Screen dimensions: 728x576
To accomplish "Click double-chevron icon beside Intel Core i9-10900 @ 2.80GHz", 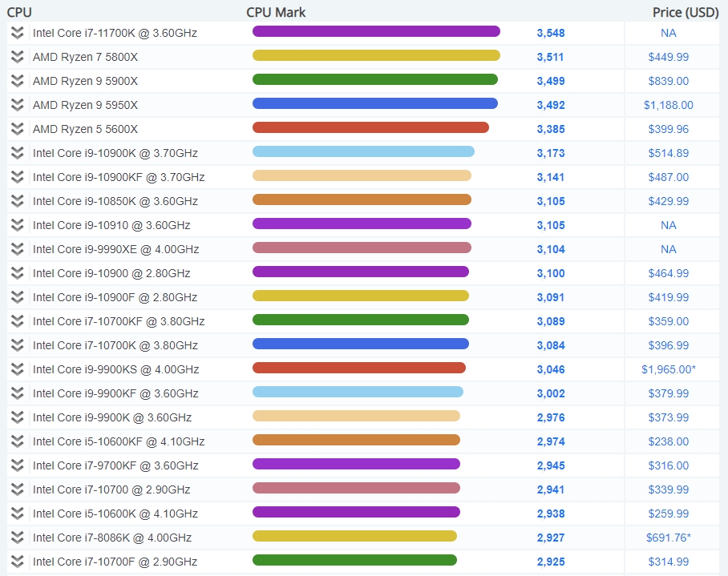I will click(x=17, y=273).
